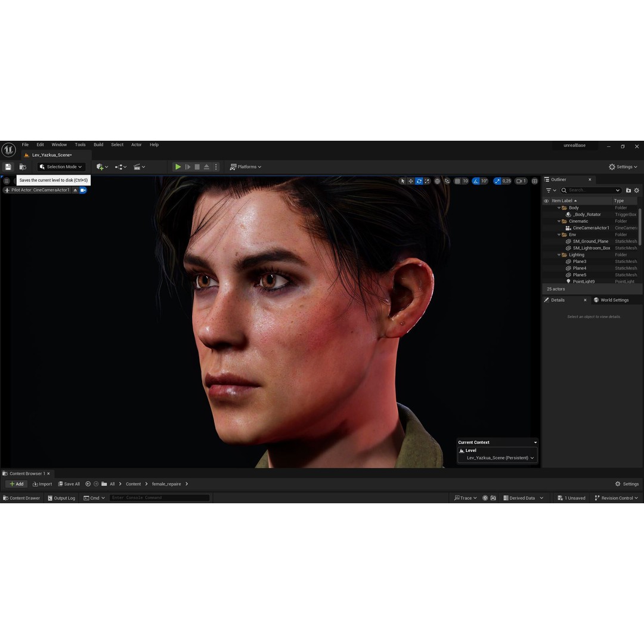
Task: Click the Output Log button
Action: pos(61,498)
